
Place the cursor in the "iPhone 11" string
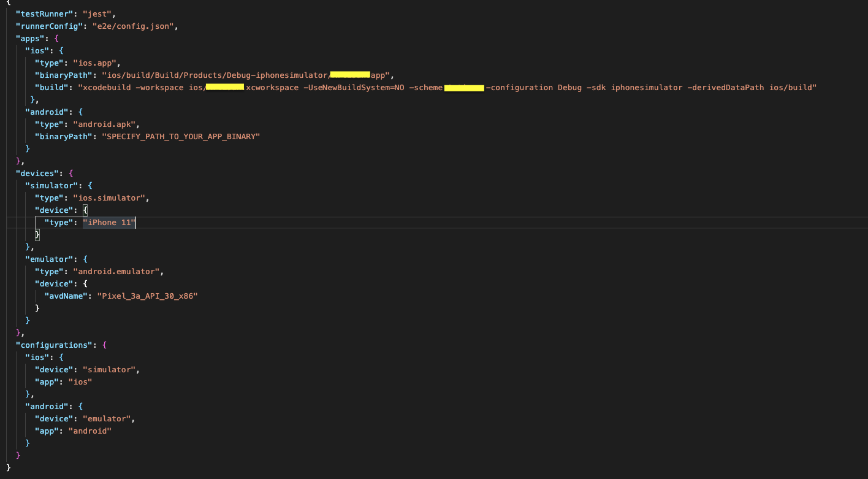coord(109,222)
